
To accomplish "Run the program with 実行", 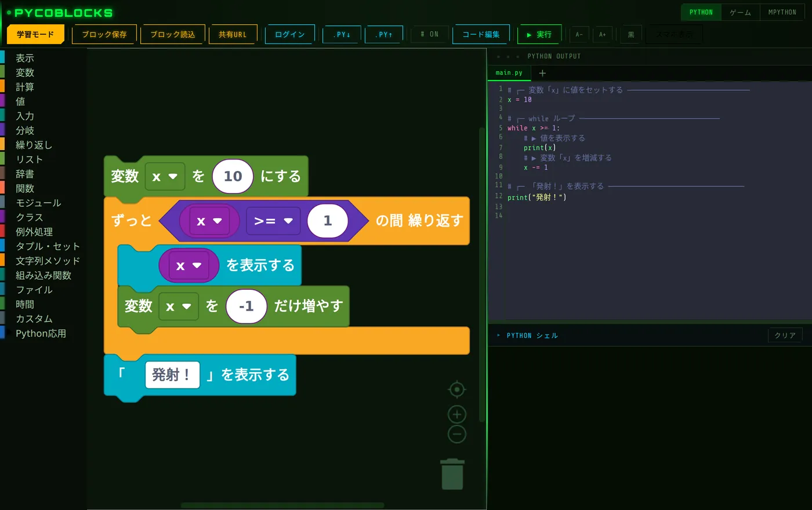I will click(x=539, y=34).
